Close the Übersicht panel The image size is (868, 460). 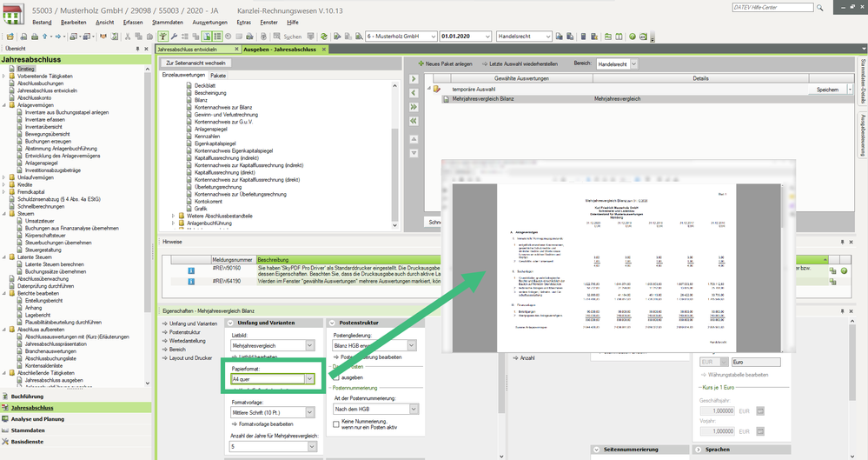[146, 49]
